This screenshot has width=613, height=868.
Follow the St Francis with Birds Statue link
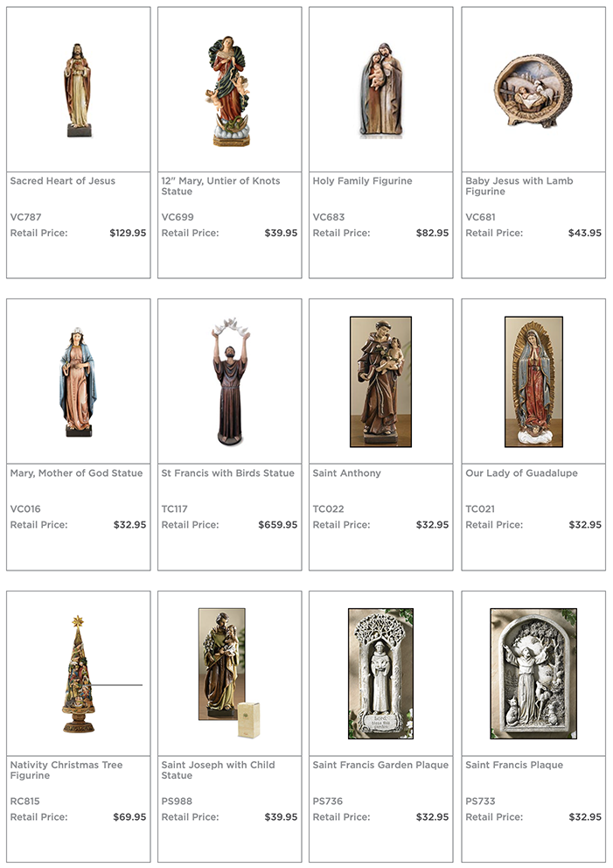228,473
